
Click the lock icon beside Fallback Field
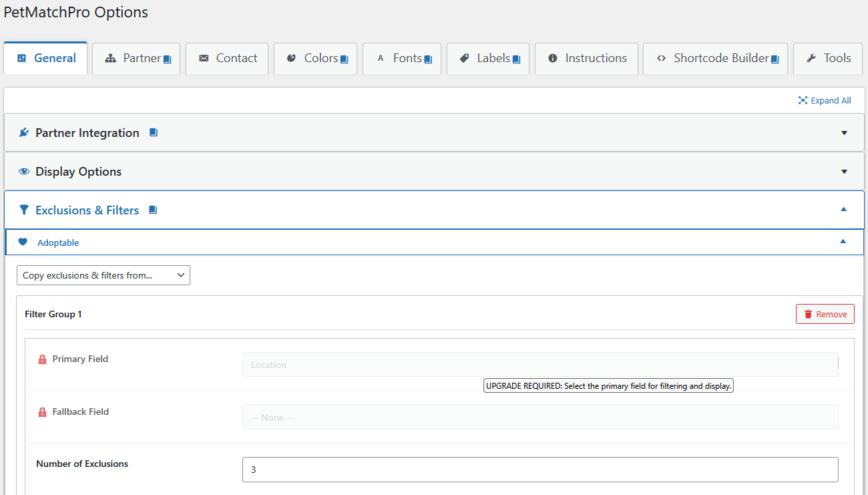[x=42, y=412]
